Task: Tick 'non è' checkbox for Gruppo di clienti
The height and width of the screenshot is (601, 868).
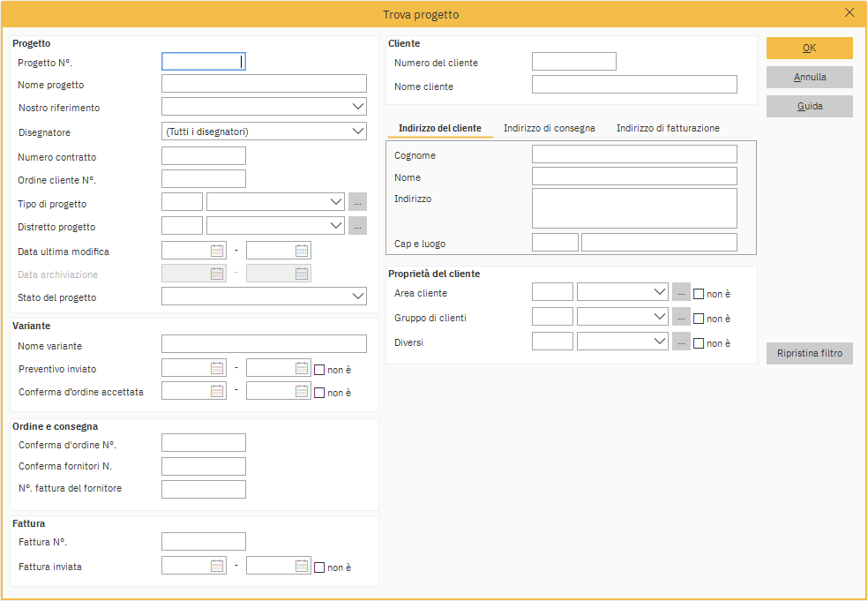Action: [699, 319]
